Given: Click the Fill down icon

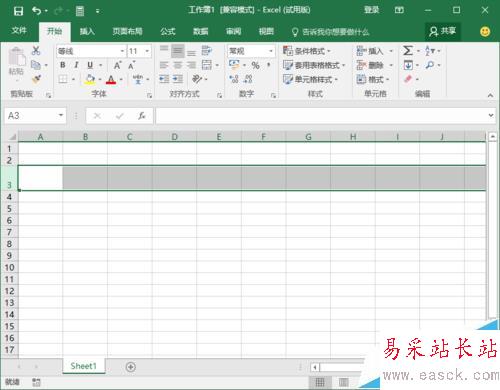Looking at the screenshot, I should pyautogui.click(x=408, y=65).
